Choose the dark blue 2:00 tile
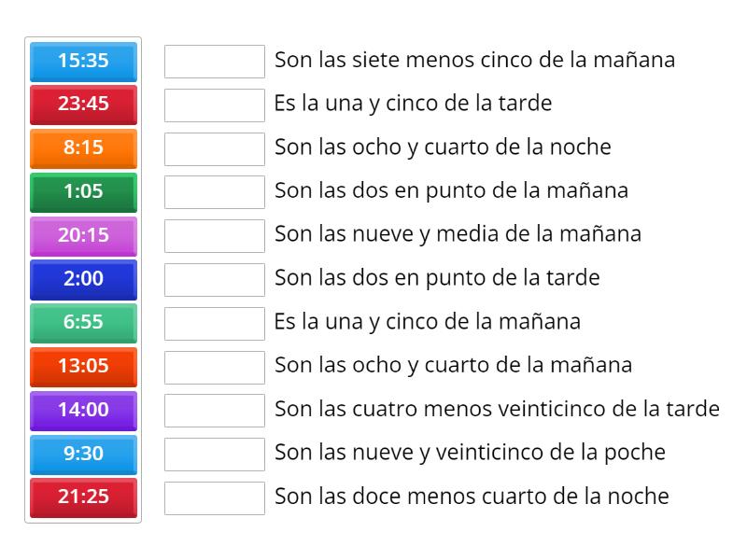This screenshot has width=747, height=560. pos(83,279)
